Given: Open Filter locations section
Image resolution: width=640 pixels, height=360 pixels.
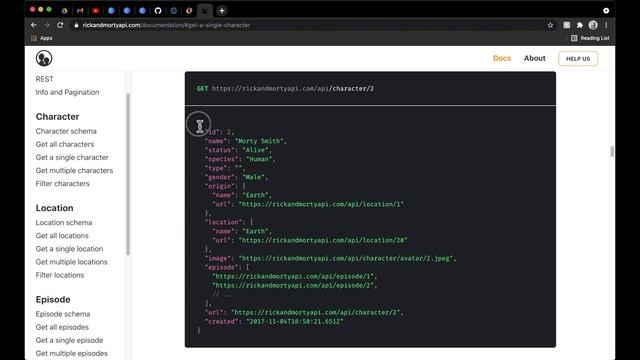Looking at the screenshot, I should (x=60, y=275).
